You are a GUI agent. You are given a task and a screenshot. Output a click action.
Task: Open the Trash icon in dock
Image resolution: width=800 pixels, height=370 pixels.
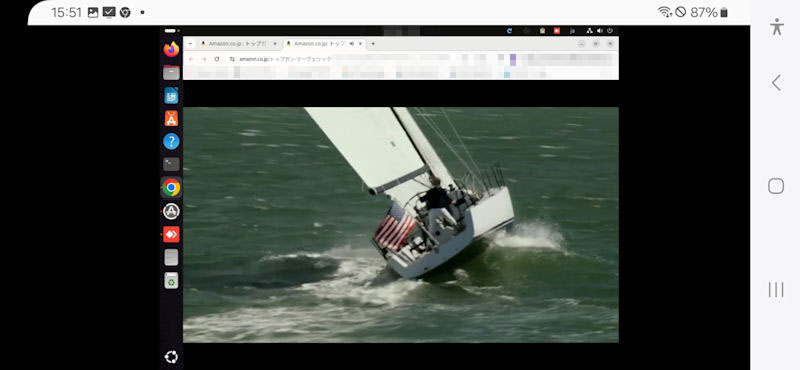click(171, 280)
